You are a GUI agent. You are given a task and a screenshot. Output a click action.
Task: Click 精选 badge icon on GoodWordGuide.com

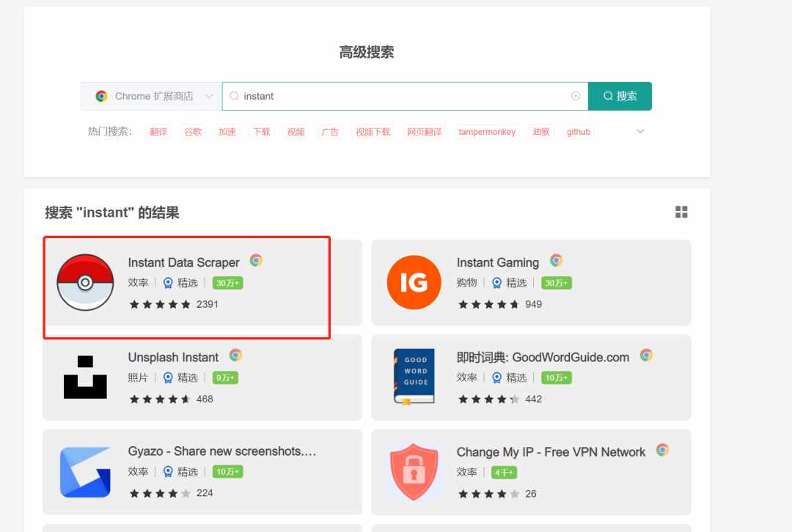pyautogui.click(x=497, y=378)
